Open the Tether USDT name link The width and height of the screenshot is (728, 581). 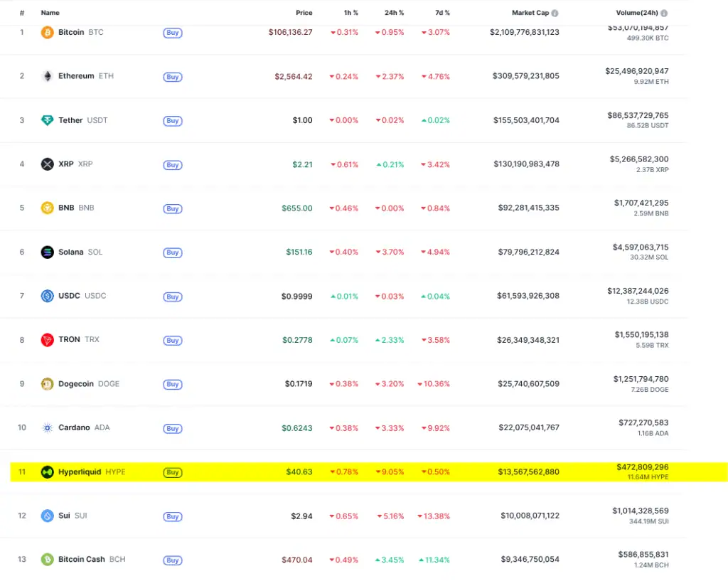click(x=82, y=120)
